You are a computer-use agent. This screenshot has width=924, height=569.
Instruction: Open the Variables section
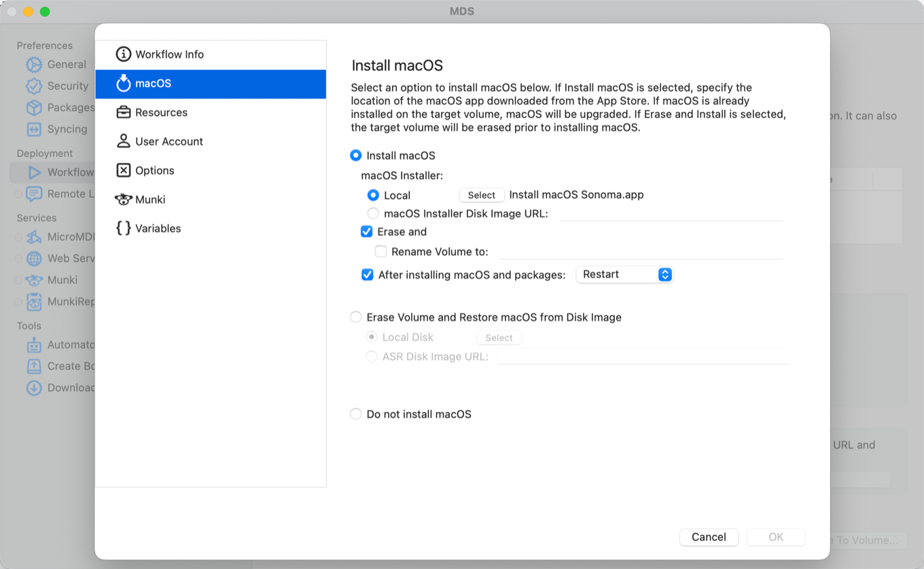pos(211,228)
